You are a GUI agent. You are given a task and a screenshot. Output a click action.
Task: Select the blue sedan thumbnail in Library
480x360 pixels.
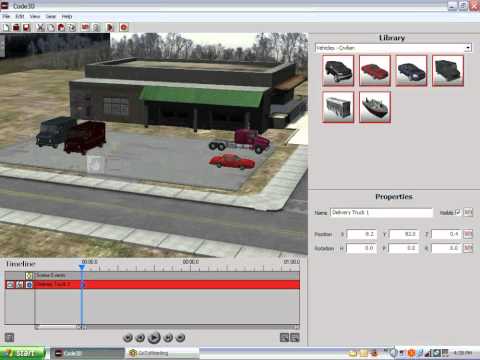[411, 71]
